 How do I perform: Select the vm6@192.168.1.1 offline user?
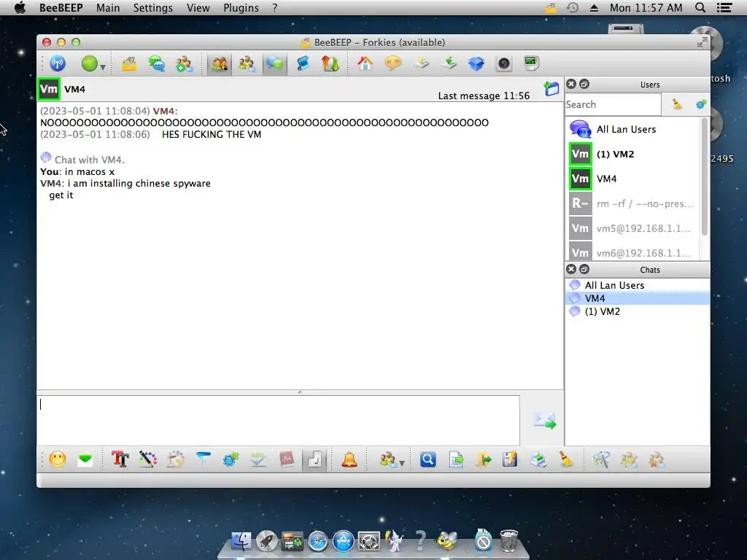point(634,252)
